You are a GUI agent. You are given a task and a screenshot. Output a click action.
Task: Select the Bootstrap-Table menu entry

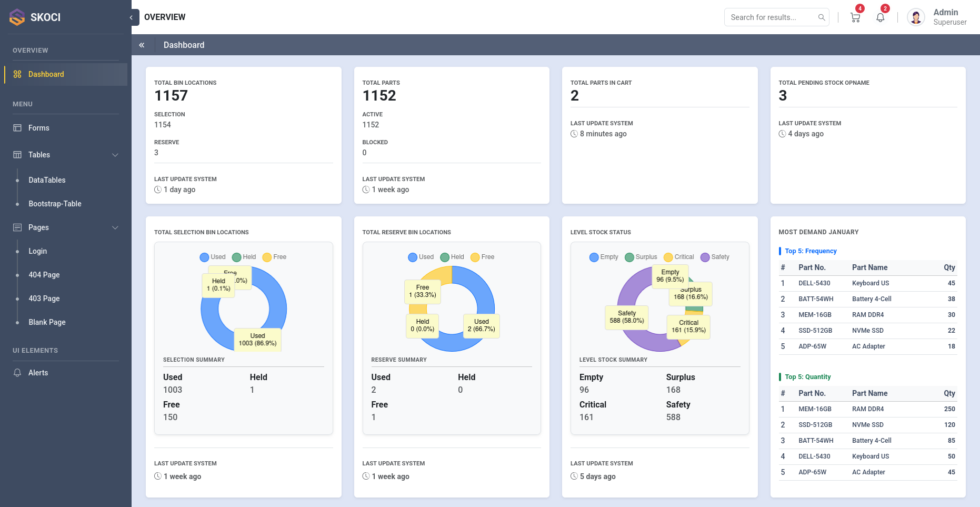(x=55, y=204)
